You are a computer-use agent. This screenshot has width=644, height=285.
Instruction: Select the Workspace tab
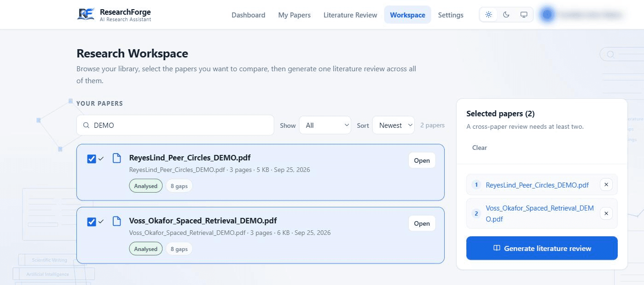coord(407,15)
